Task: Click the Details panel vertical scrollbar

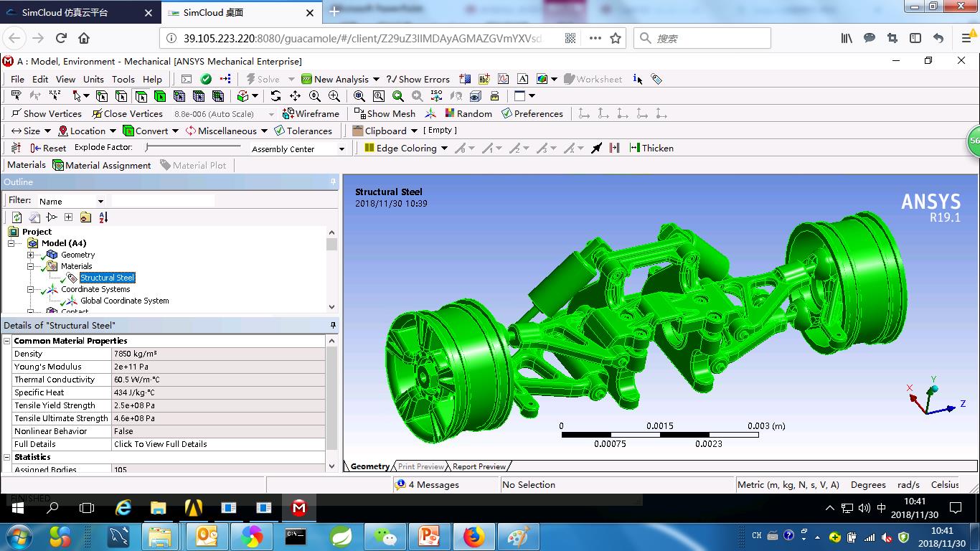Action: pyautogui.click(x=331, y=404)
